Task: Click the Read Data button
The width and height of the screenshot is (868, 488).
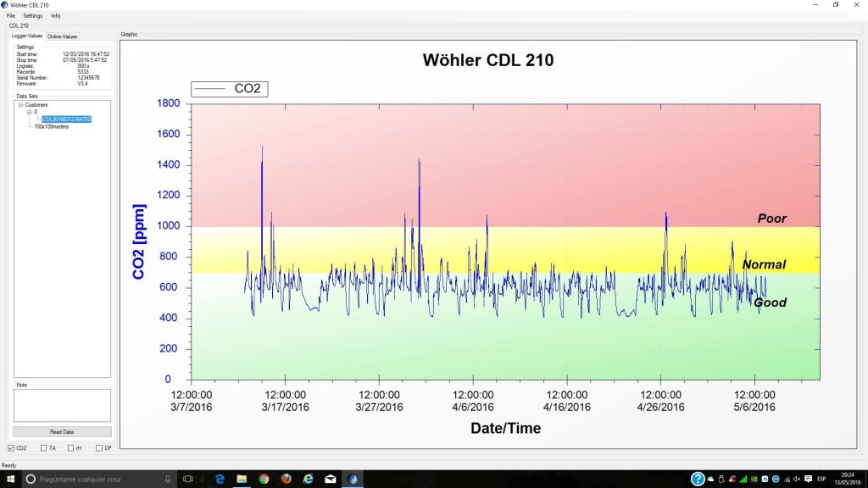Action: tap(62, 431)
